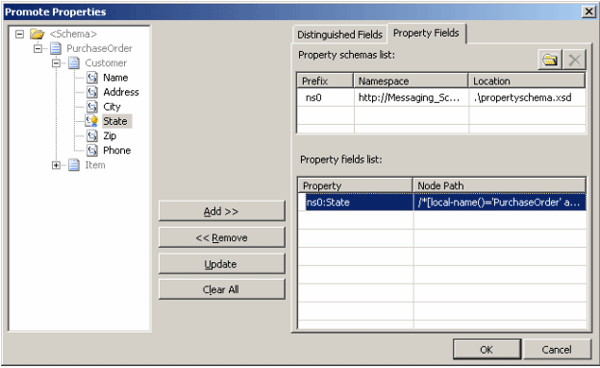Close the Promote Properties dialog
This screenshot has width=600, height=368.
click(x=588, y=12)
